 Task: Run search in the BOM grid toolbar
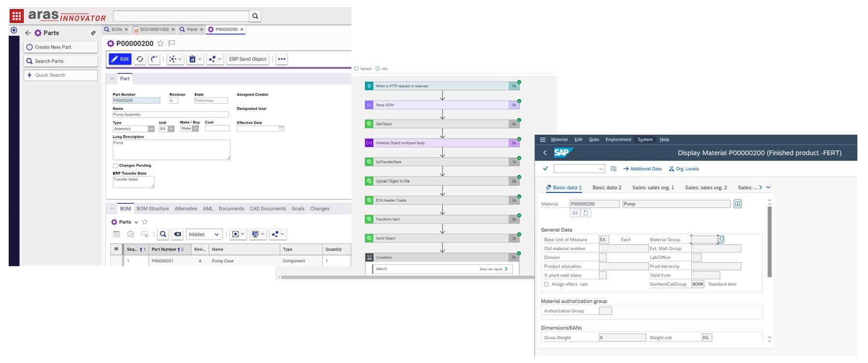[163, 234]
